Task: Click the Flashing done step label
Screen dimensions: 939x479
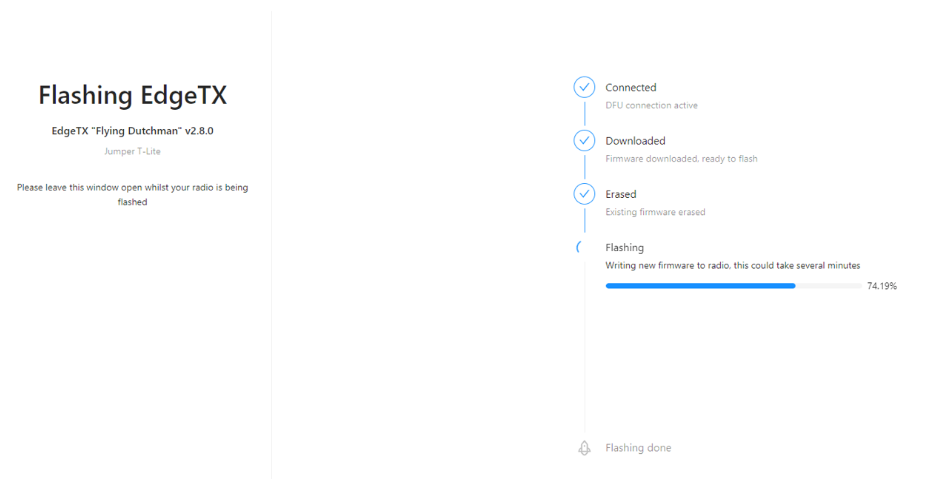Action: point(638,448)
